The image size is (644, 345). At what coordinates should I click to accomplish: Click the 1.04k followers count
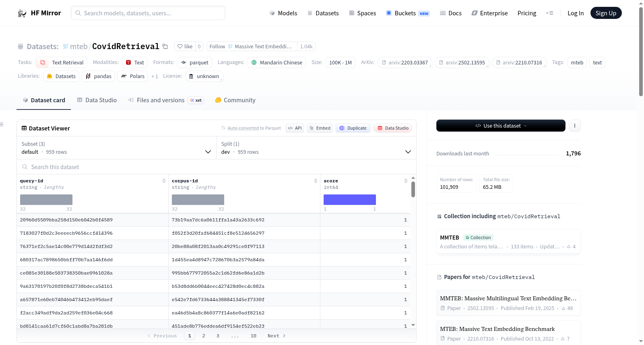pyautogui.click(x=306, y=46)
